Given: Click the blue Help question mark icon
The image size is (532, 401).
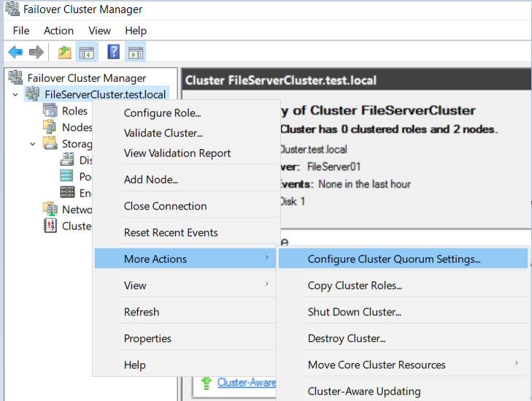Looking at the screenshot, I should pos(114,52).
